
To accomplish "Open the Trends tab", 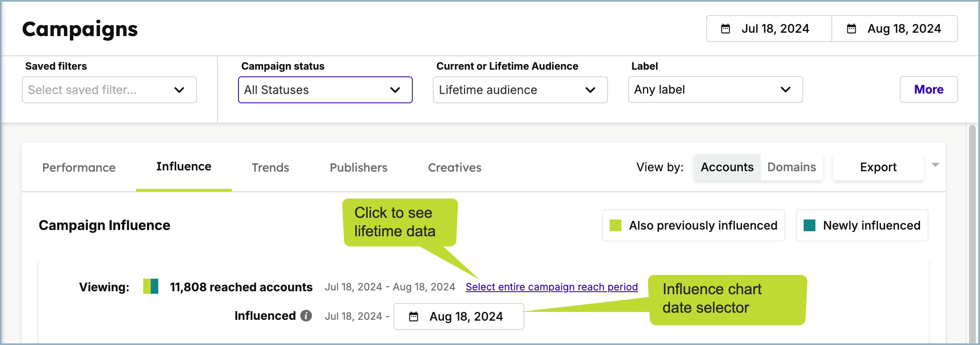I will (270, 167).
